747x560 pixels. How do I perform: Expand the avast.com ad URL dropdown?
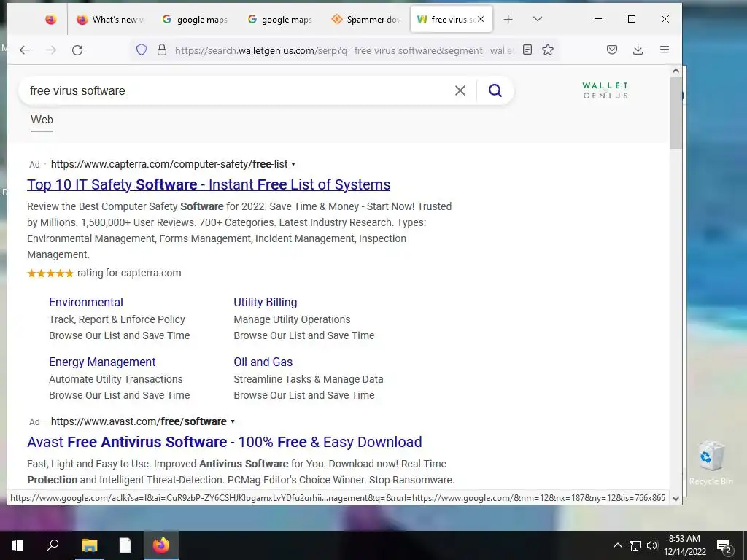tap(233, 421)
